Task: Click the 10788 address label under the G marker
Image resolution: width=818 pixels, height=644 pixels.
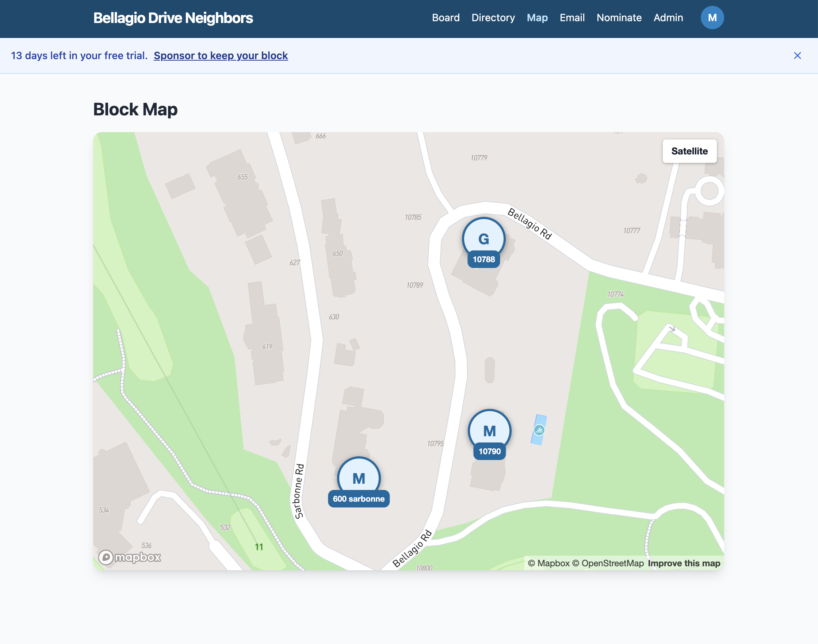Action: (x=483, y=259)
